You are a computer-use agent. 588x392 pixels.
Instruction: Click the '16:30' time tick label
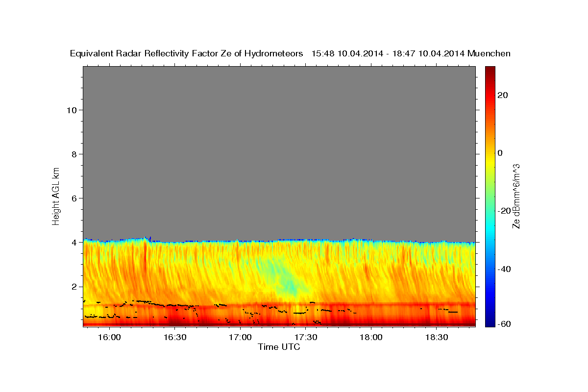pyautogui.click(x=175, y=338)
